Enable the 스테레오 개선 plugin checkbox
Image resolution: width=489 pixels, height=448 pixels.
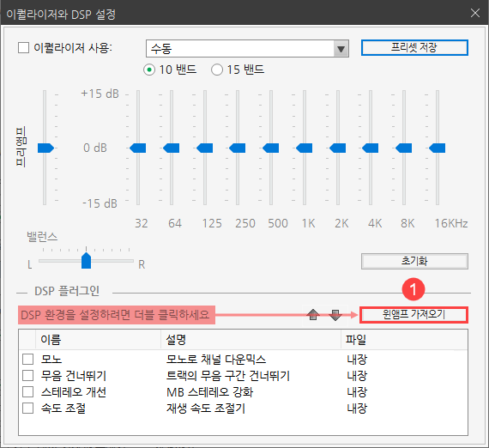(x=28, y=391)
